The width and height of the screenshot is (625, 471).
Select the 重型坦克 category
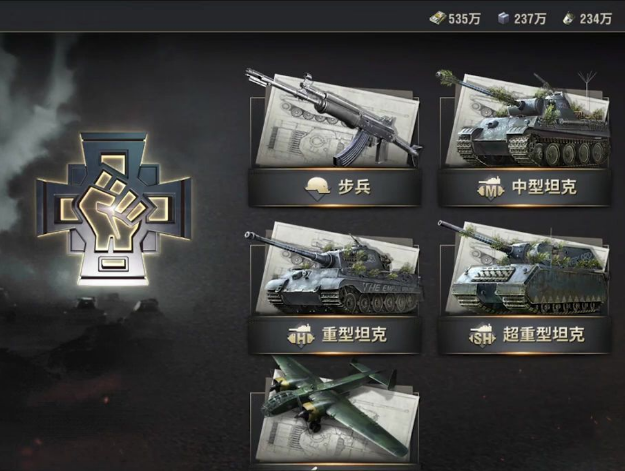[x=334, y=335]
